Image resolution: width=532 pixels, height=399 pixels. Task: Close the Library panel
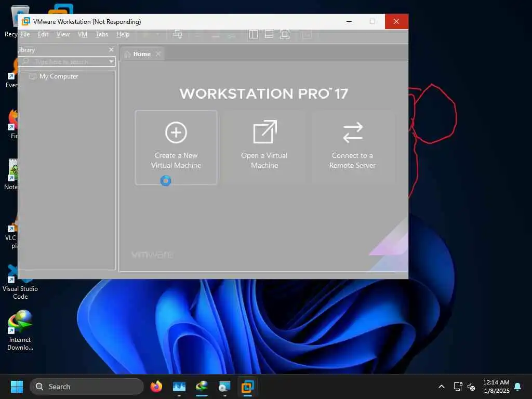click(x=111, y=49)
